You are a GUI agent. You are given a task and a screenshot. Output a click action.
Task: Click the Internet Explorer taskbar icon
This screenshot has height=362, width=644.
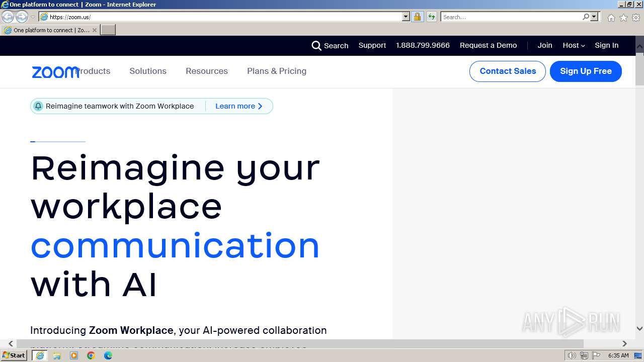tap(40, 355)
